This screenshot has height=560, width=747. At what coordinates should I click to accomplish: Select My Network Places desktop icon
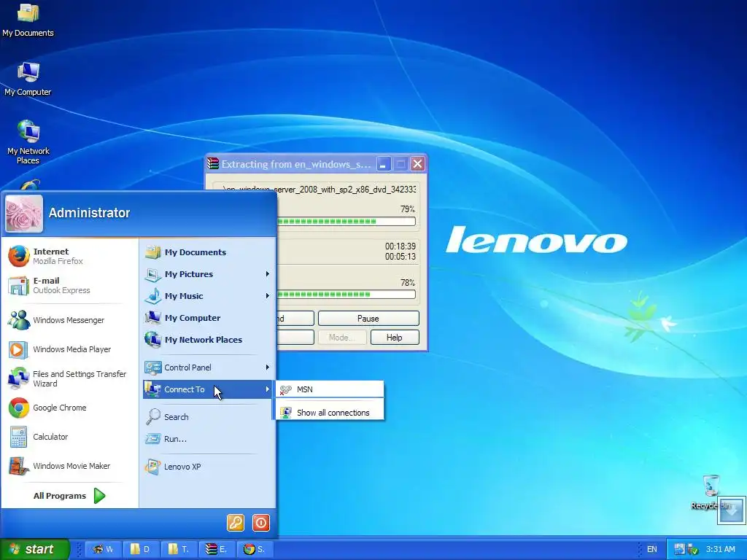(x=28, y=142)
